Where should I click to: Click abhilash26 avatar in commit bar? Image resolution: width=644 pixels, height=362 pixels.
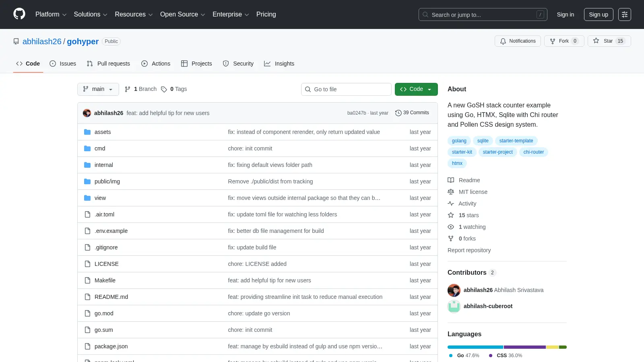(87, 113)
